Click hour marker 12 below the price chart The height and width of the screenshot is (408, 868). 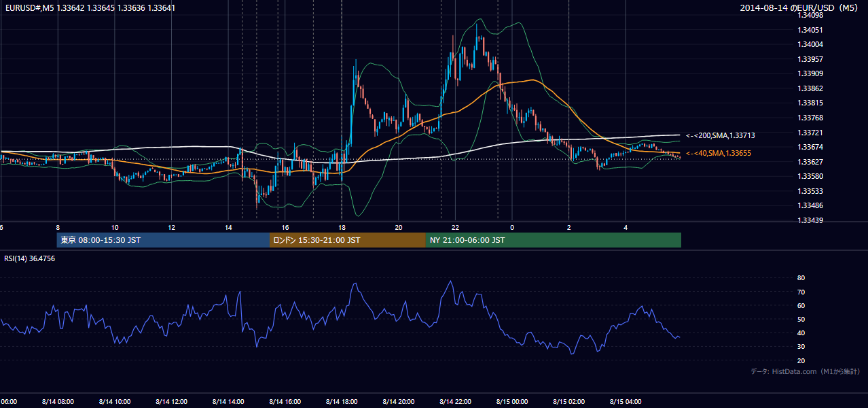pyautogui.click(x=172, y=227)
